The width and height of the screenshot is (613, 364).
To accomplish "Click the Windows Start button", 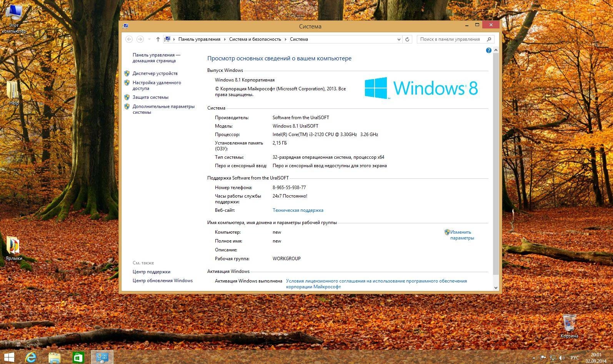I will coord(9,357).
